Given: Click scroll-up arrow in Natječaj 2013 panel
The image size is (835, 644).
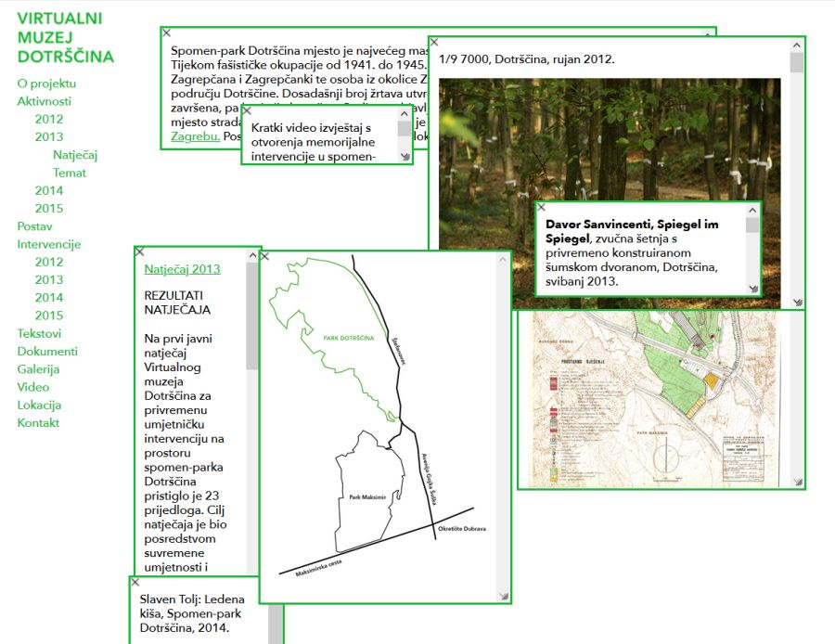Looking at the screenshot, I should [252, 256].
